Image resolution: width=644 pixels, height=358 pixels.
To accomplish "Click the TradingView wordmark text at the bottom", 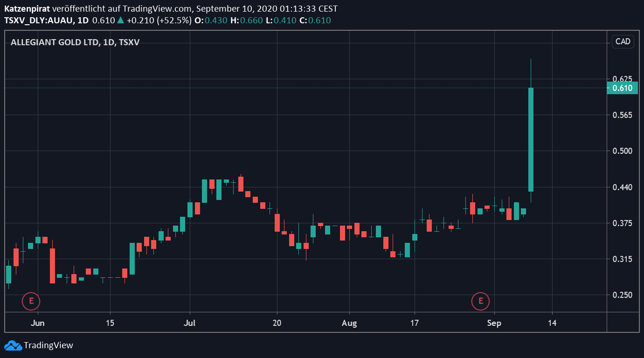I will click(48, 345).
